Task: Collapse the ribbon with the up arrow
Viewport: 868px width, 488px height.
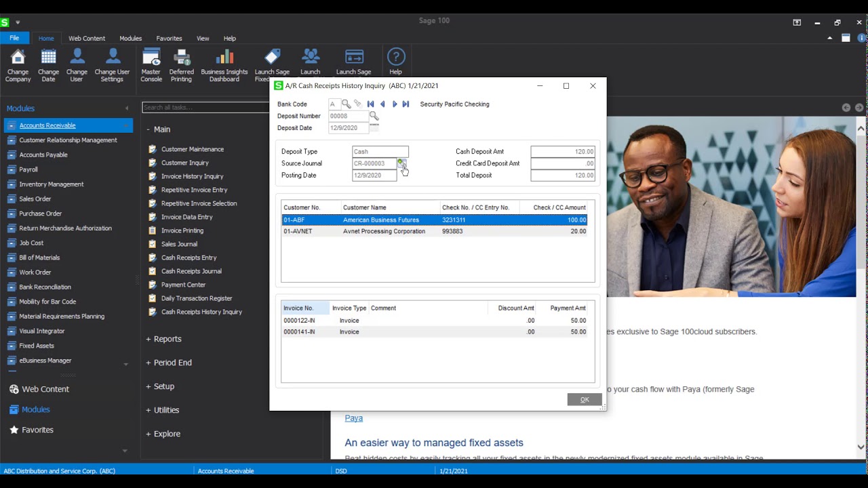Action: coord(830,38)
